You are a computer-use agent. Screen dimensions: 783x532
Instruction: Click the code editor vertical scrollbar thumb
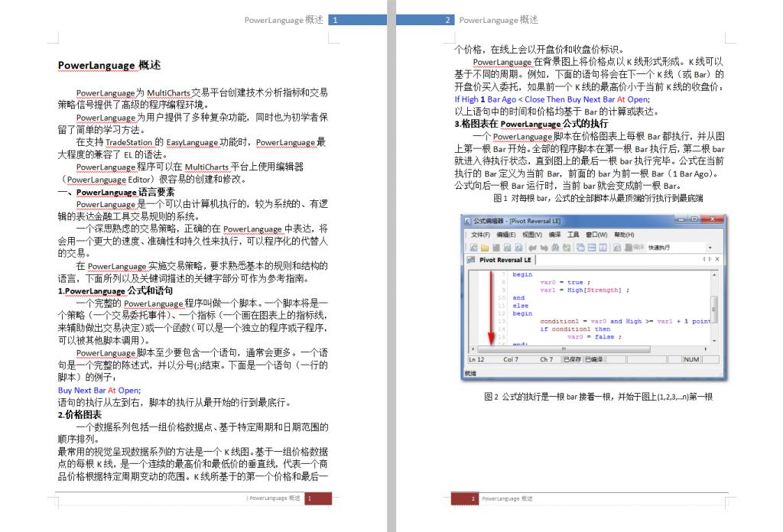click(714, 310)
